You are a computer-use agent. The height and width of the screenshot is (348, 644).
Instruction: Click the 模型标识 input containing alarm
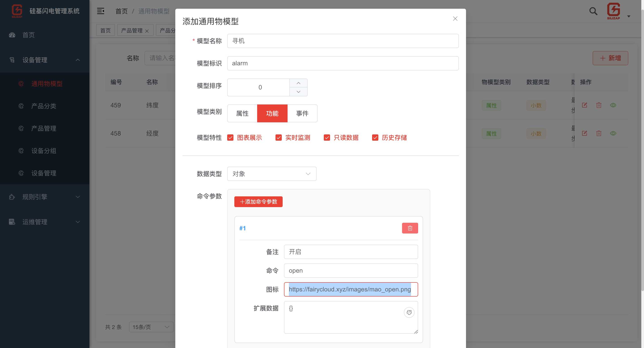click(343, 63)
